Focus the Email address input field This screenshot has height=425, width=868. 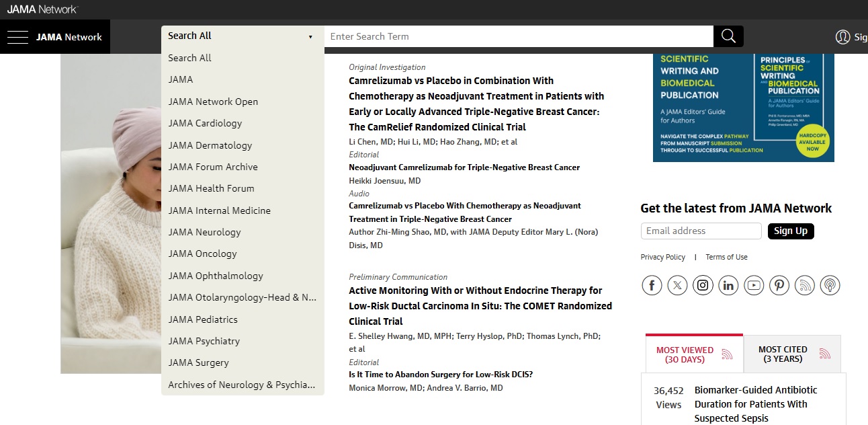701,231
